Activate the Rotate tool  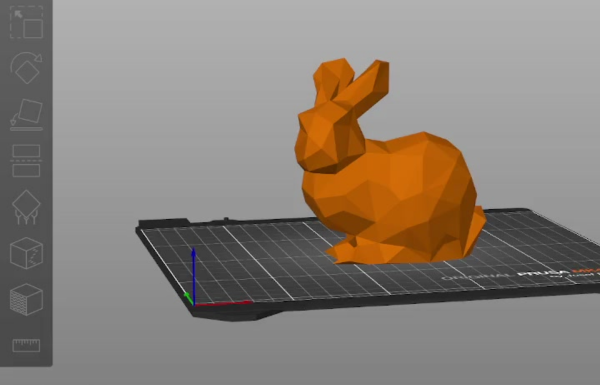[26, 67]
